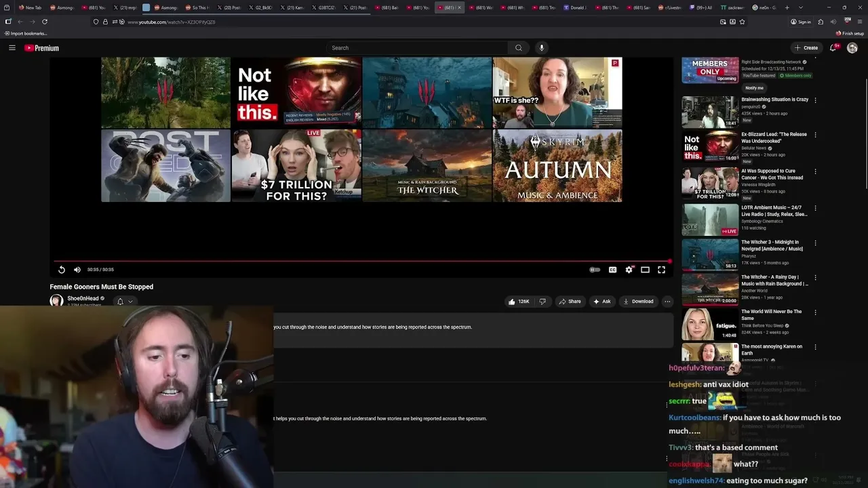Bookmark this page with star icon

tap(742, 22)
